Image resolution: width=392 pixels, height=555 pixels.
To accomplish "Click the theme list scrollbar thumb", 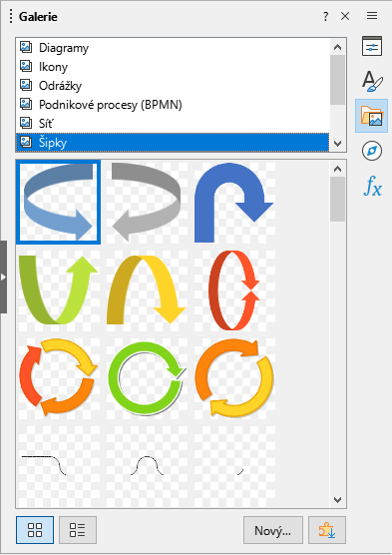I will click(x=337, y=80).
